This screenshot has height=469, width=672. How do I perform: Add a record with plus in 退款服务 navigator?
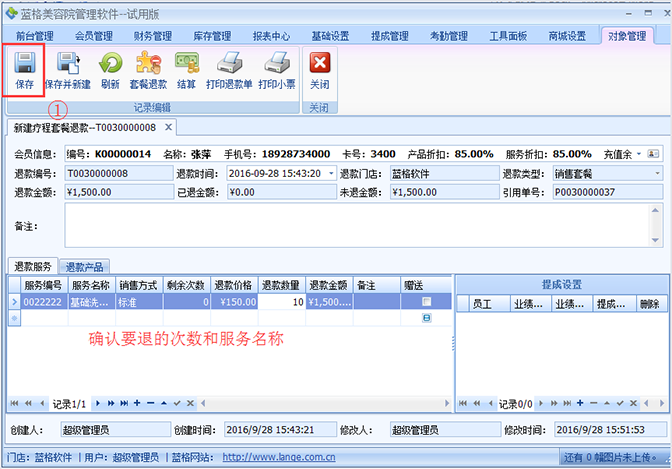(x=137, y=403)
